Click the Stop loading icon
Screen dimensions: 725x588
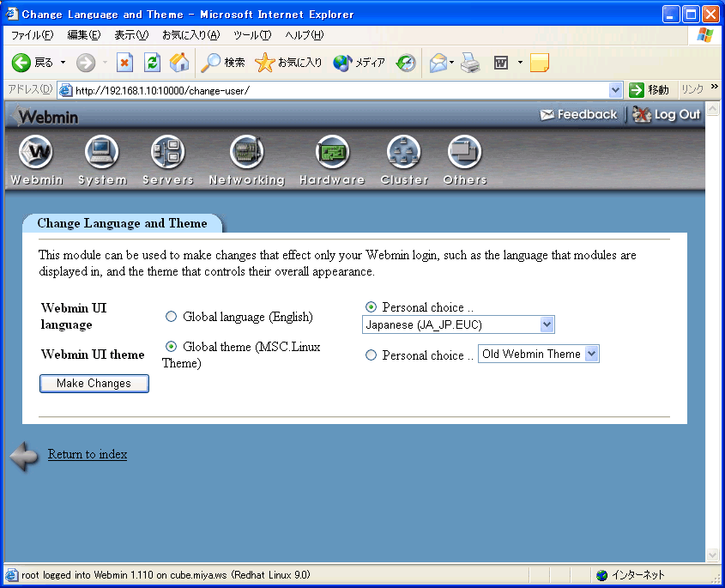tap(124, 63)
